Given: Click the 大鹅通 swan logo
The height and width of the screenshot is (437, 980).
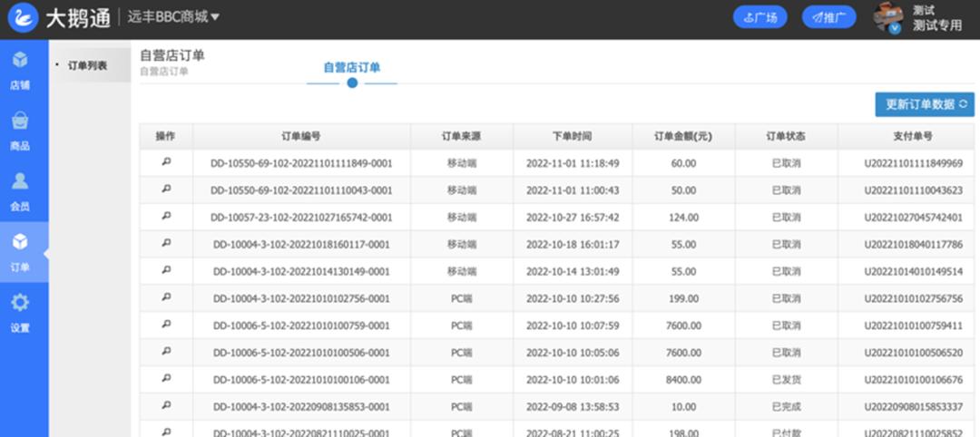Looking at the screenshot, I should [23, 17].
